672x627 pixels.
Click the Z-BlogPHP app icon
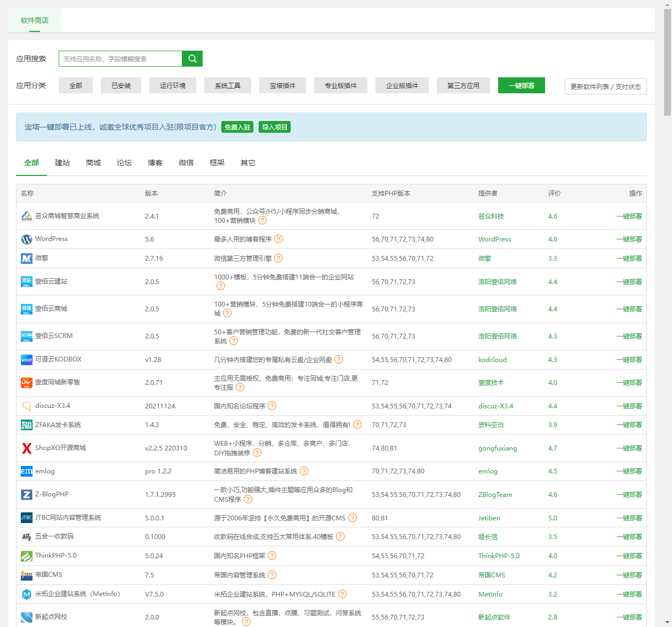(x=27, y=495)
